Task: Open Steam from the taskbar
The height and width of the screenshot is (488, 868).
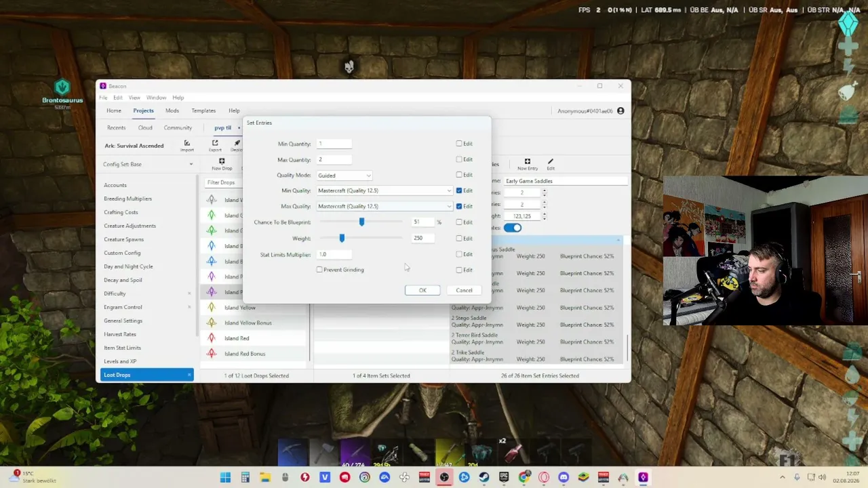Action: (484, 477)
